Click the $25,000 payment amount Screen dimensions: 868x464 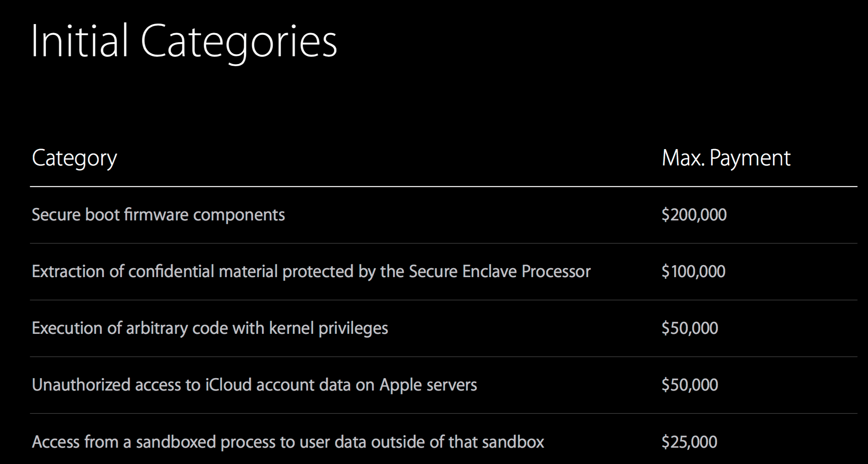(689, 442)
